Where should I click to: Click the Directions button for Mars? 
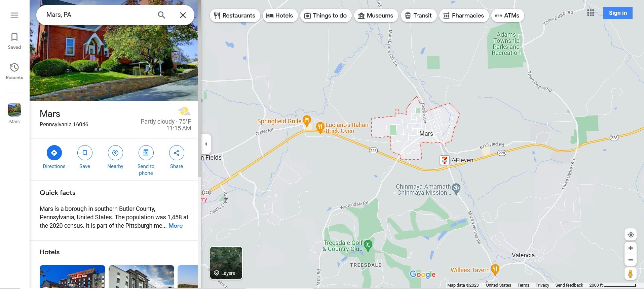coord(54,153)
